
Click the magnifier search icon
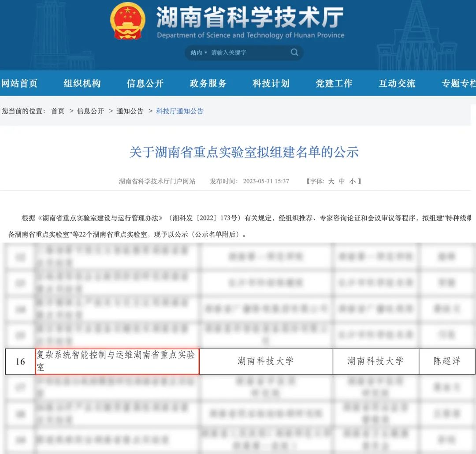pyautogui.click(x=294, y=52)
